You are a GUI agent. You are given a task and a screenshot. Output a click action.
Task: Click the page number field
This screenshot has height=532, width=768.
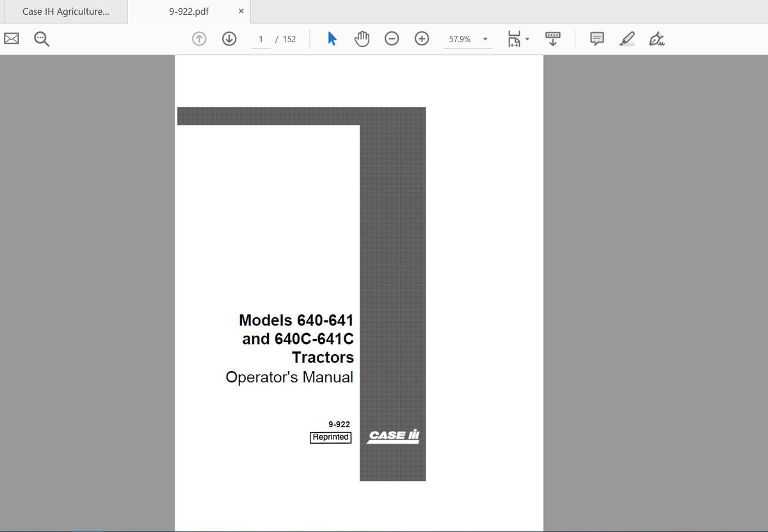[260, 39]
